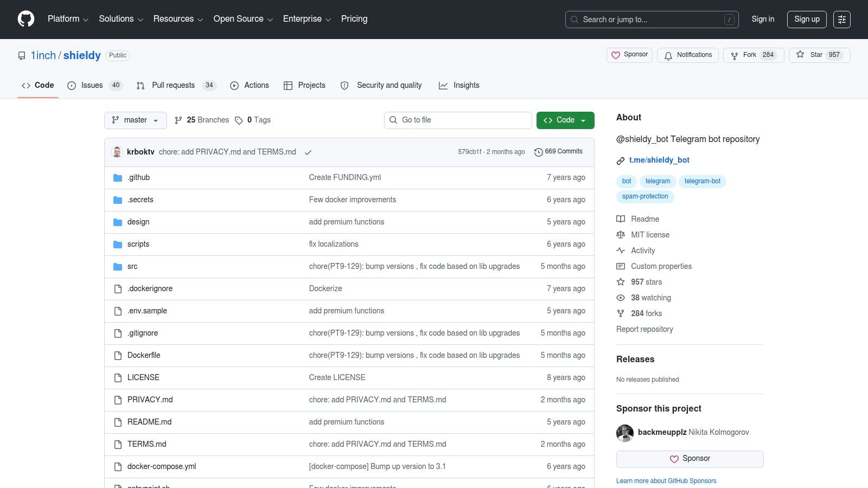Click the .github folder icon

[x=118, y=178]
